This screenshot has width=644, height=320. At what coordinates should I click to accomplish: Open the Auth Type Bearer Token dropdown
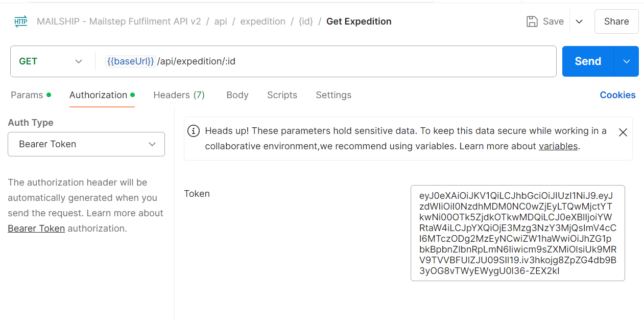(86, 144)
